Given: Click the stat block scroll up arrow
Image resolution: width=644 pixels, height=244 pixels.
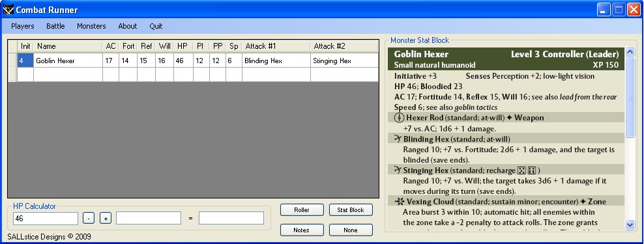Looking at the screenshot, I should coord(630,51).
